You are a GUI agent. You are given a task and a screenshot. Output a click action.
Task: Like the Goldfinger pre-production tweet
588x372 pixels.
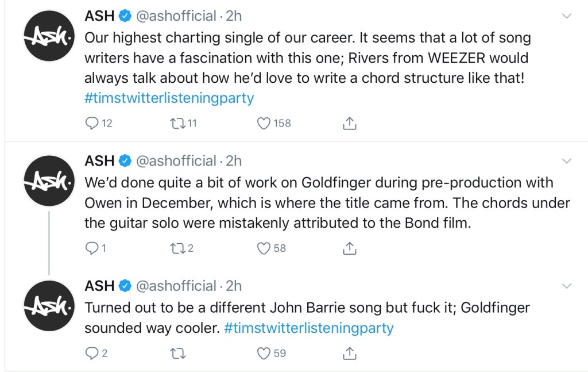click(x=264, y=248)
